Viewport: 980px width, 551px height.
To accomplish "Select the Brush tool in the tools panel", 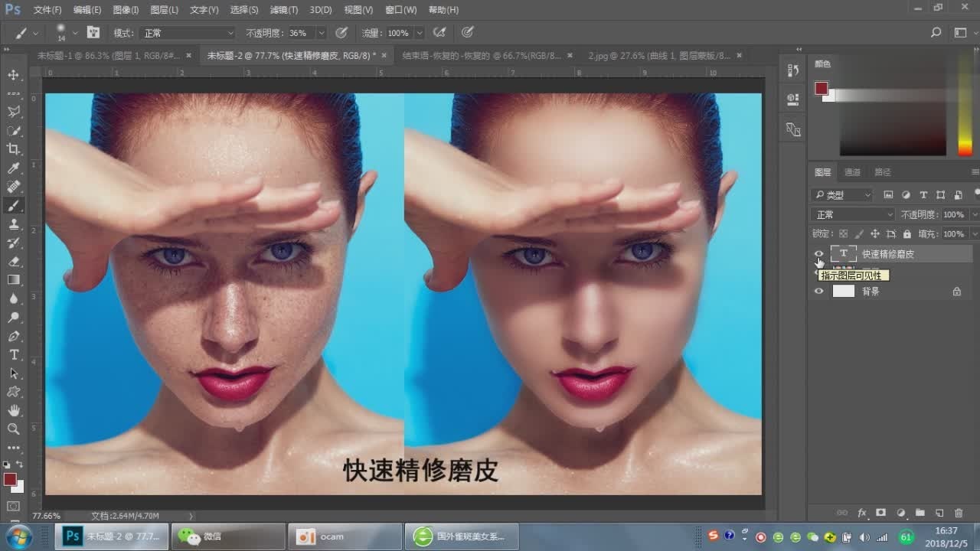I will tap(14, 205).
